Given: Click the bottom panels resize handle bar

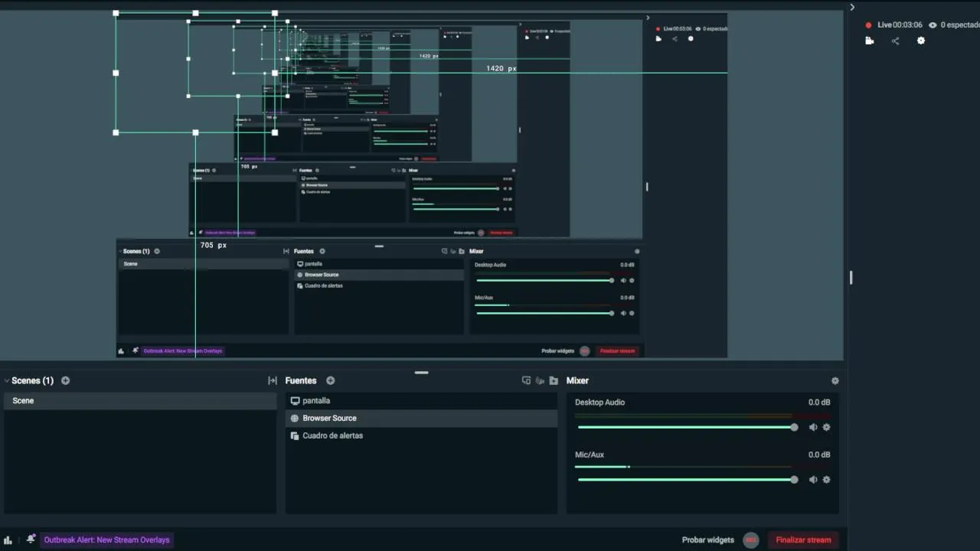Looking at the screenshot, I should [x=421, y=373].
